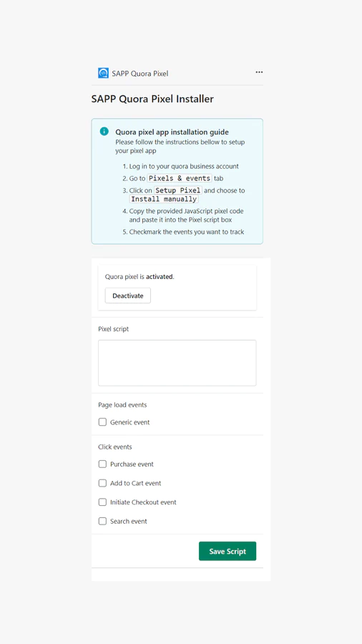Click the Install manually code label
This screenshot has width=362, height=644.
(164, 199)
